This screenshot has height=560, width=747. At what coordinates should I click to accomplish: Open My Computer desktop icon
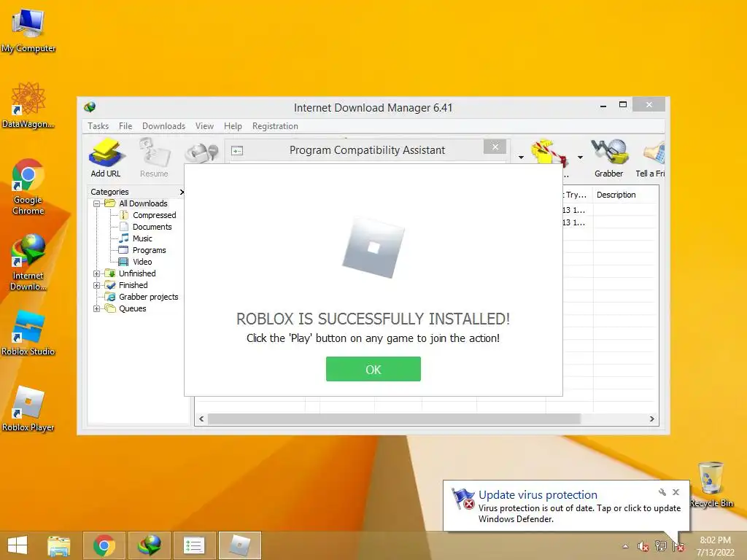coord(28,31)
